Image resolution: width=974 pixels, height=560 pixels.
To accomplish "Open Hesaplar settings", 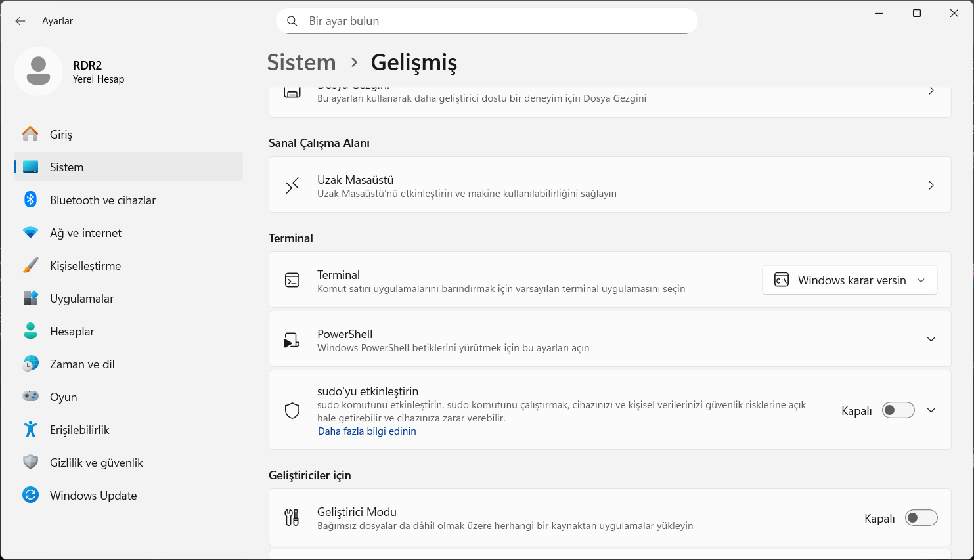I will click(128, 331).
